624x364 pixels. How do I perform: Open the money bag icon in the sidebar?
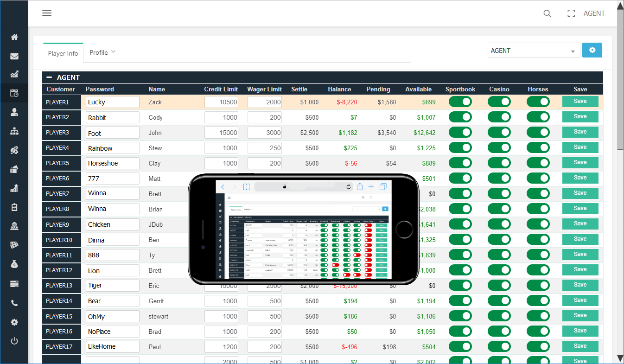click(14, 264)
